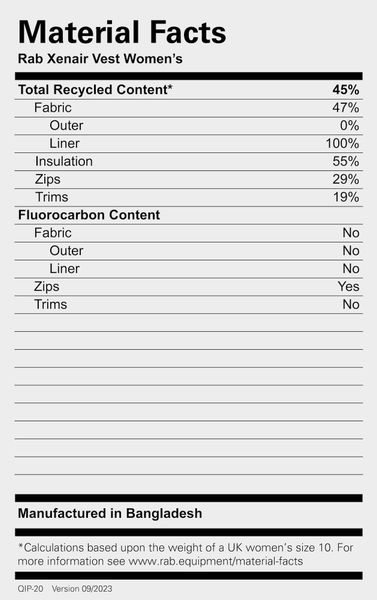The width and height of the screenshot is (377, 600).
Task: Open the www.rab.equipment/material-facts link
Action: click(x=215, y=561)
